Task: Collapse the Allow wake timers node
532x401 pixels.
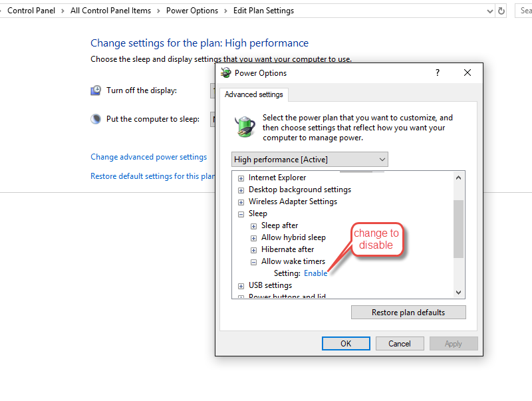Action: click(253, 262)
